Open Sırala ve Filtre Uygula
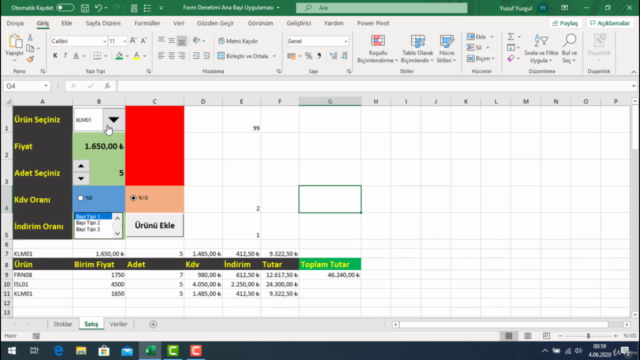The image size is (640, 360). (541, 49)
